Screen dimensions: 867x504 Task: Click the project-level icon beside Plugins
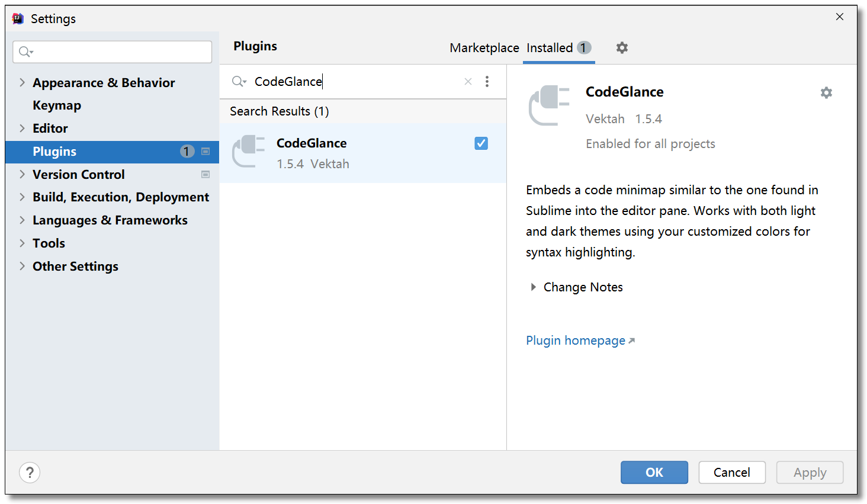pyautogui.click(x=205, y=152)
